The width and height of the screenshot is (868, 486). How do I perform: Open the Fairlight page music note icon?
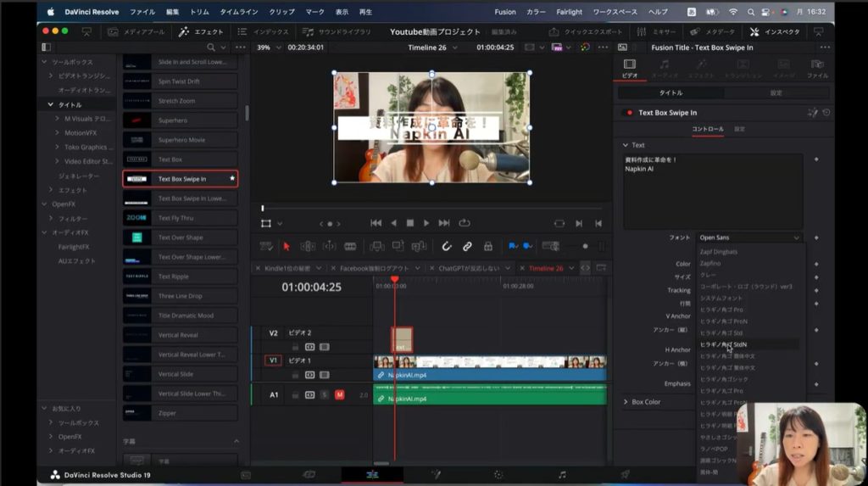pos(562,474)
